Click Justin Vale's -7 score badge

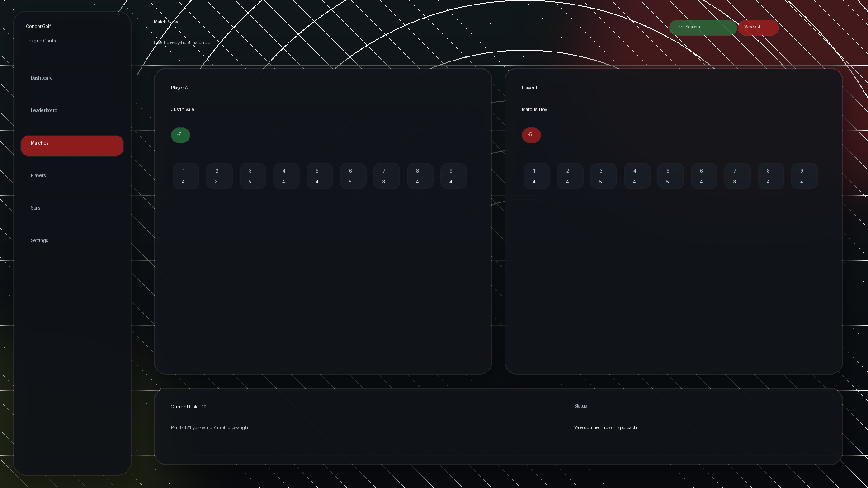point(180,135)
